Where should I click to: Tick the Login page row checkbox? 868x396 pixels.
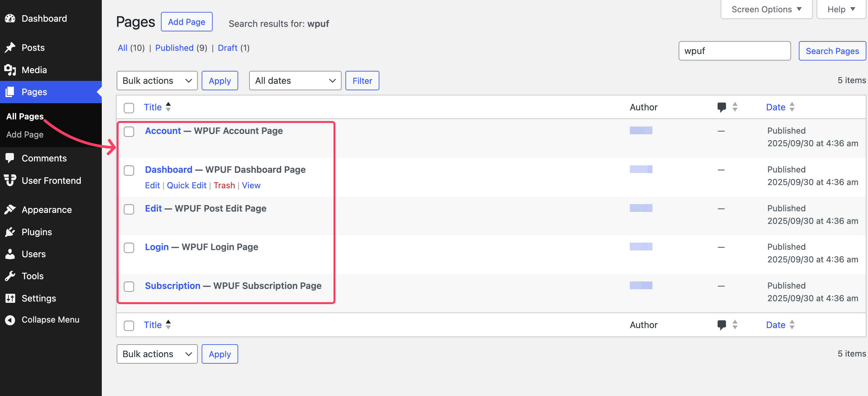coord(129,247)
